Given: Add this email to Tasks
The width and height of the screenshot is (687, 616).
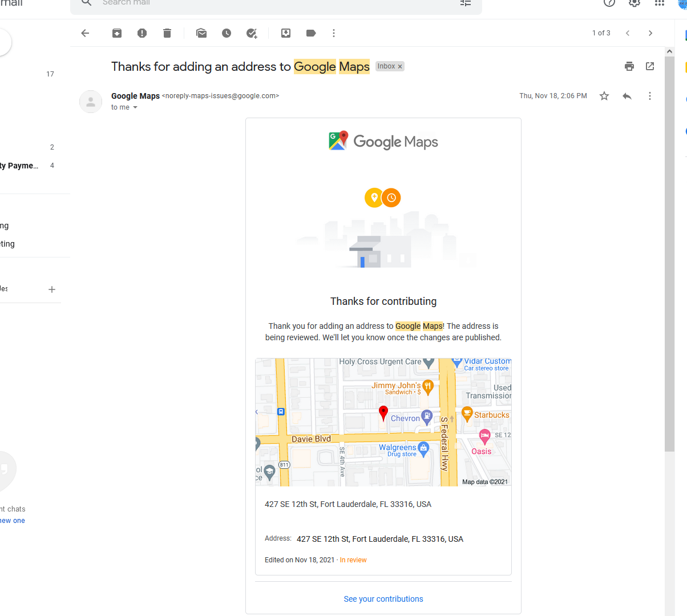Looking at the screenshot, I should (252, 33).
